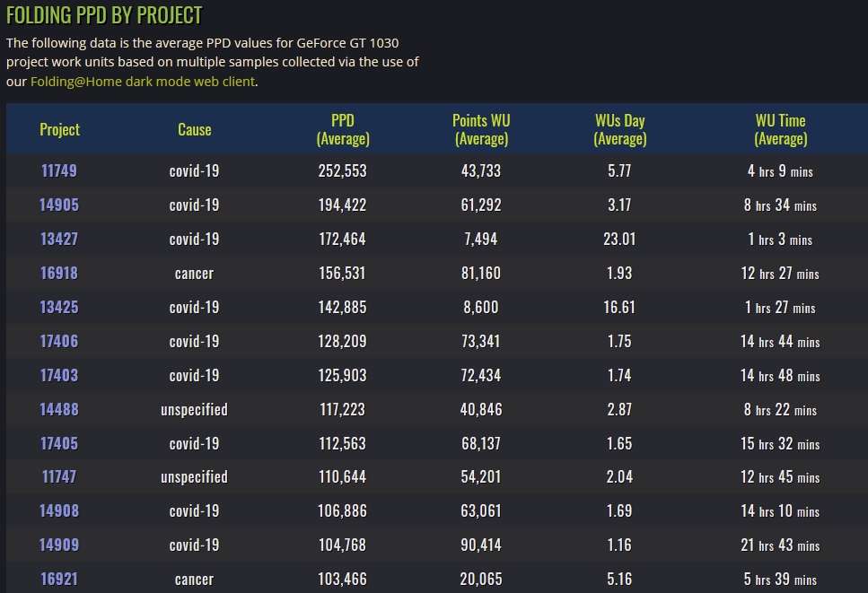Viewport: 868px width, 593px height.
Task: Open cancer project 16921 link
Action: tap(59, 579)
